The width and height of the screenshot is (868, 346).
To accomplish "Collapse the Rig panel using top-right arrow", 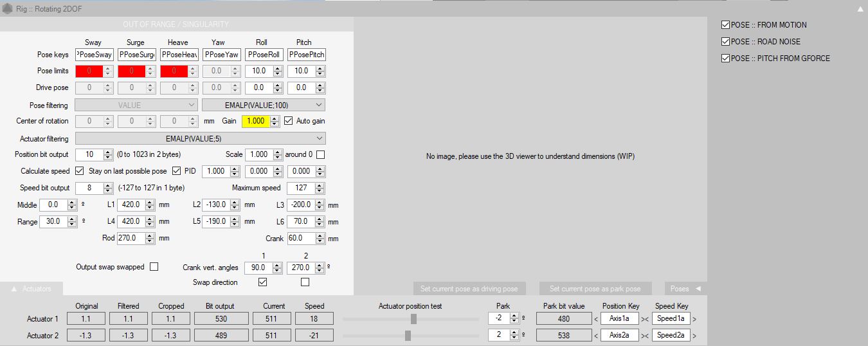I will click(x=860, y=9).
